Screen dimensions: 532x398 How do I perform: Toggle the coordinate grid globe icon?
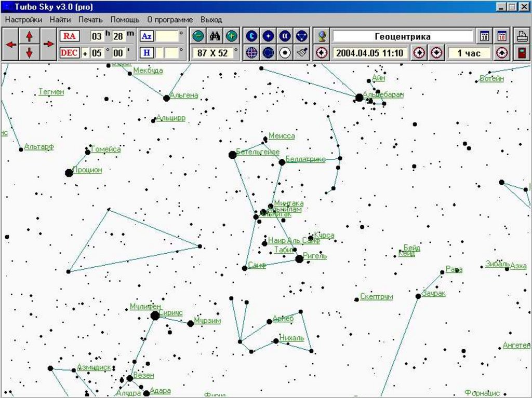tap(252, 53)
